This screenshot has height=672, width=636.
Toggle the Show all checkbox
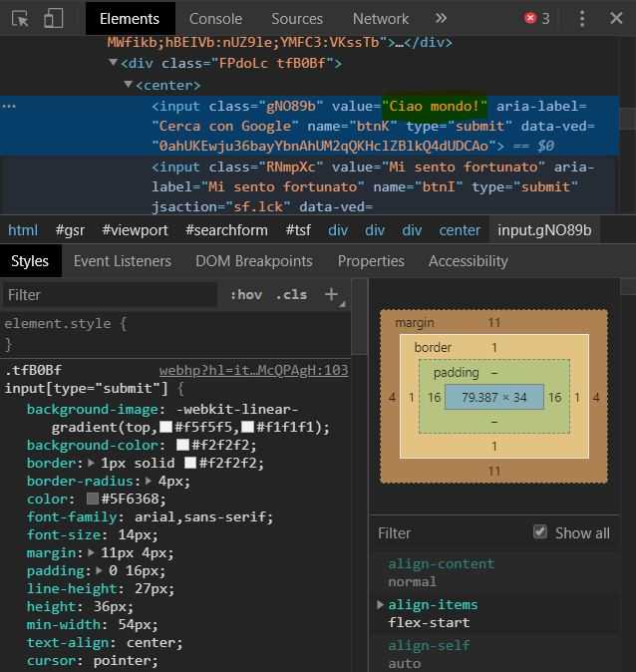click(x=540, y=532)
